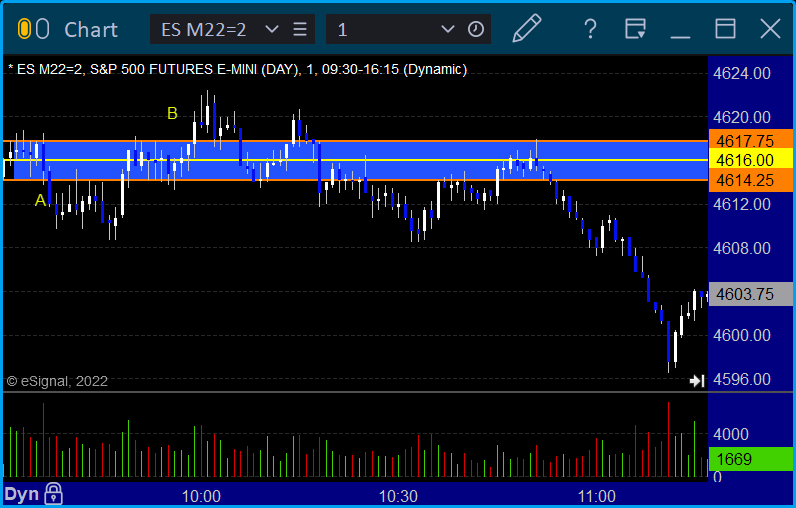Screen dimensions: 796x508
Task: Toggle the padlock lock icon next to Dyn
Action: (x=53, y=493)
